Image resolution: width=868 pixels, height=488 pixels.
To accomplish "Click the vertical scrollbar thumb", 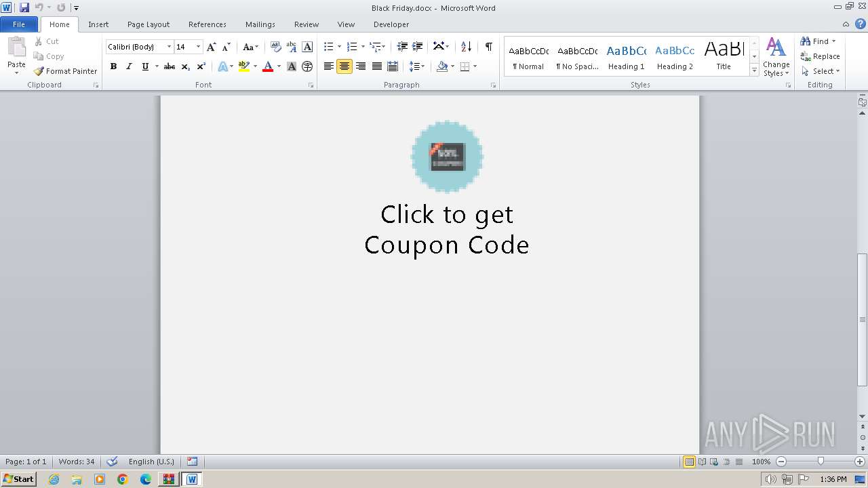I will click(x=862, y=319).
